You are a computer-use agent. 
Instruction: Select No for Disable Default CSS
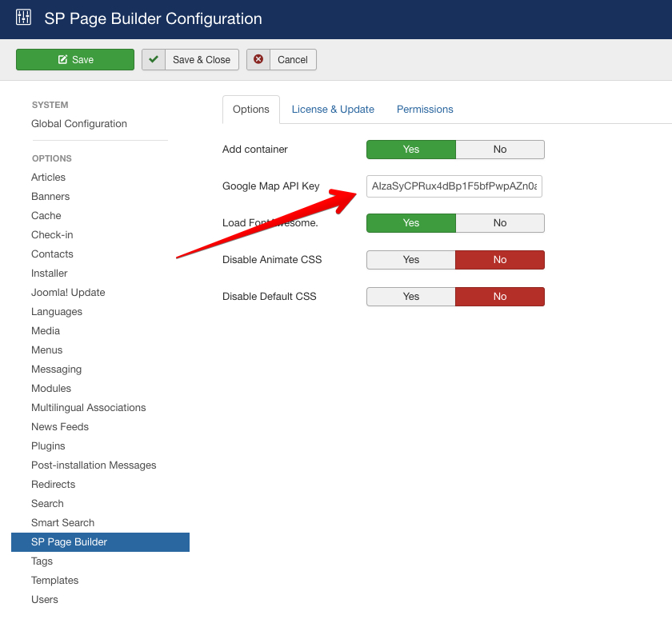(500, 297)
